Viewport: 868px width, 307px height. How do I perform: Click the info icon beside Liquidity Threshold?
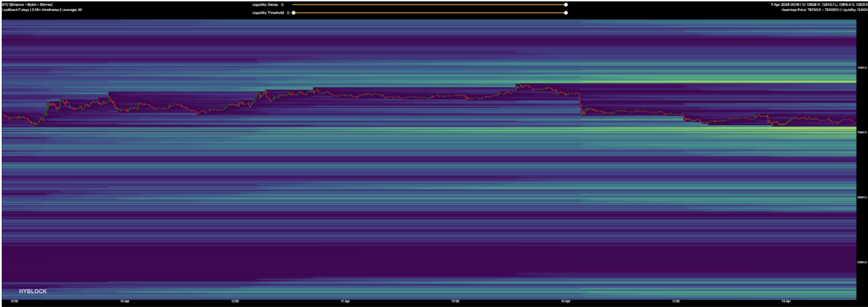coord(288,13)
